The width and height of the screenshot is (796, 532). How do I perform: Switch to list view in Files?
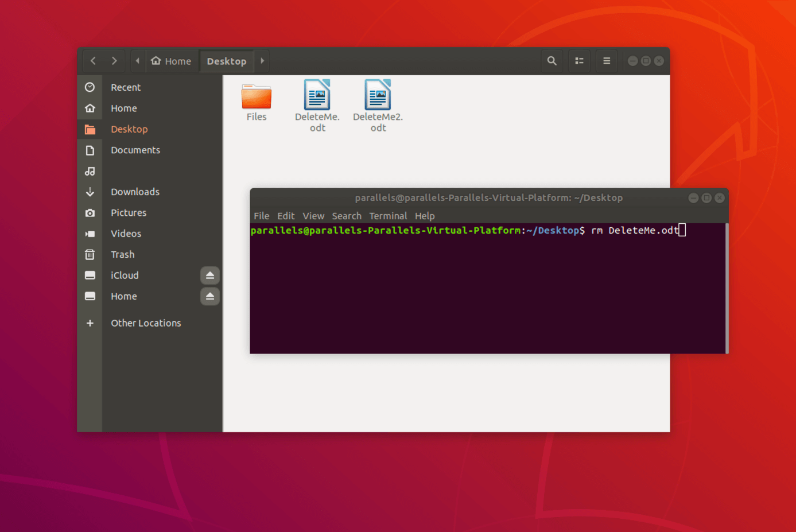[579, 61]
